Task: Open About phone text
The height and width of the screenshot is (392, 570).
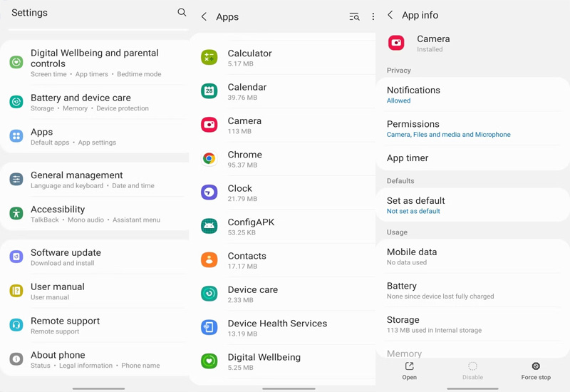Action: tap(95, 360)
